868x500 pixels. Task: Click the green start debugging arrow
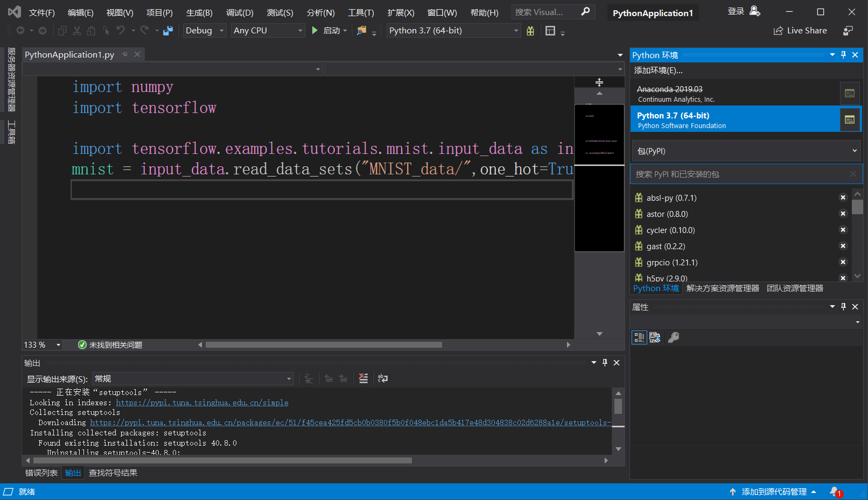[315, 31]
